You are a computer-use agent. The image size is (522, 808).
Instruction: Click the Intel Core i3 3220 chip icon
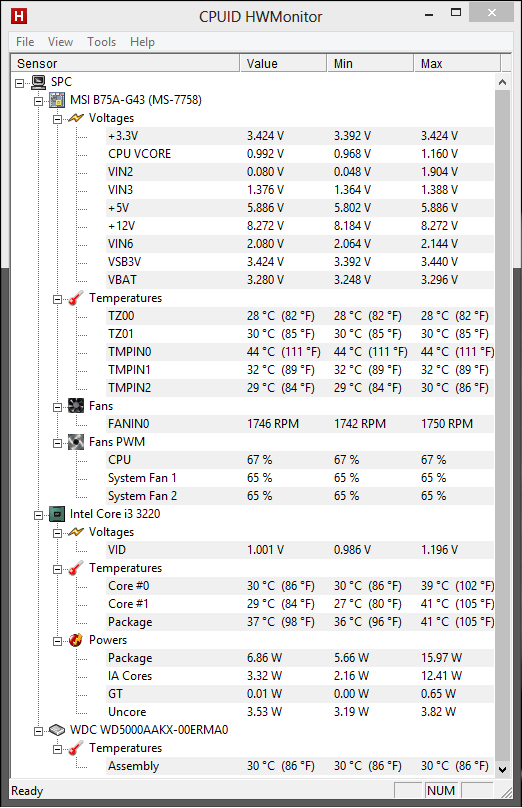click(x=57, y=514)
